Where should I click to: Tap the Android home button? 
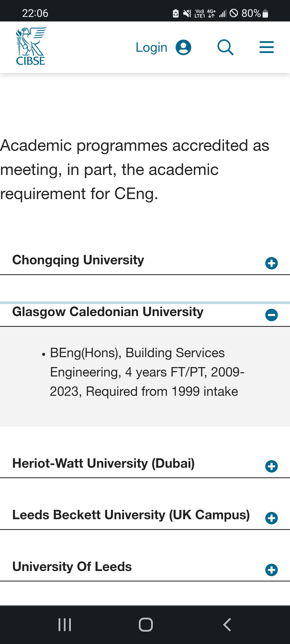tap(146, 625)
